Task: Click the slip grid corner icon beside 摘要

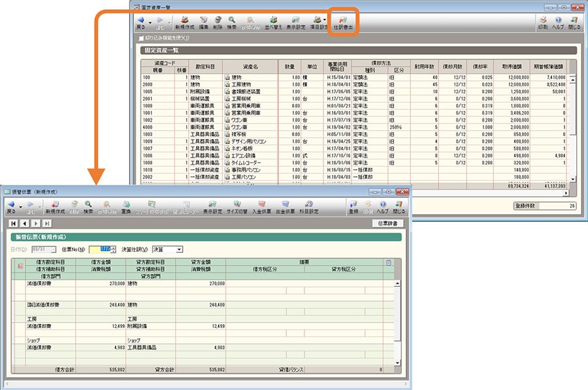Action: 389,263
